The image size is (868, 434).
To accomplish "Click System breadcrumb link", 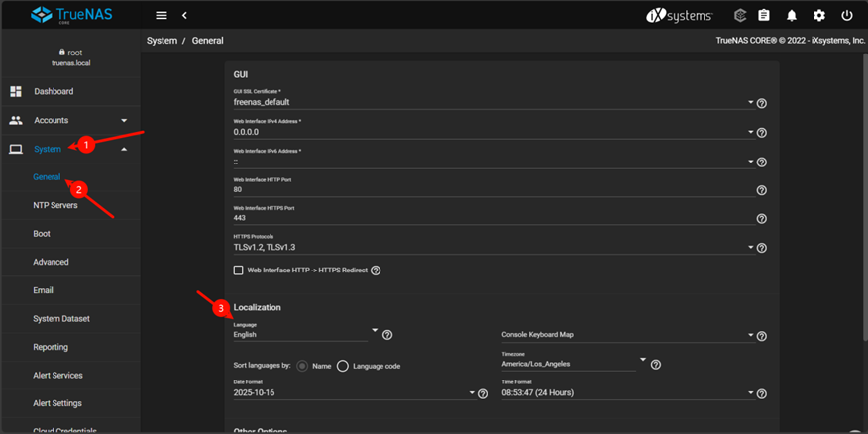I will 162,41.
